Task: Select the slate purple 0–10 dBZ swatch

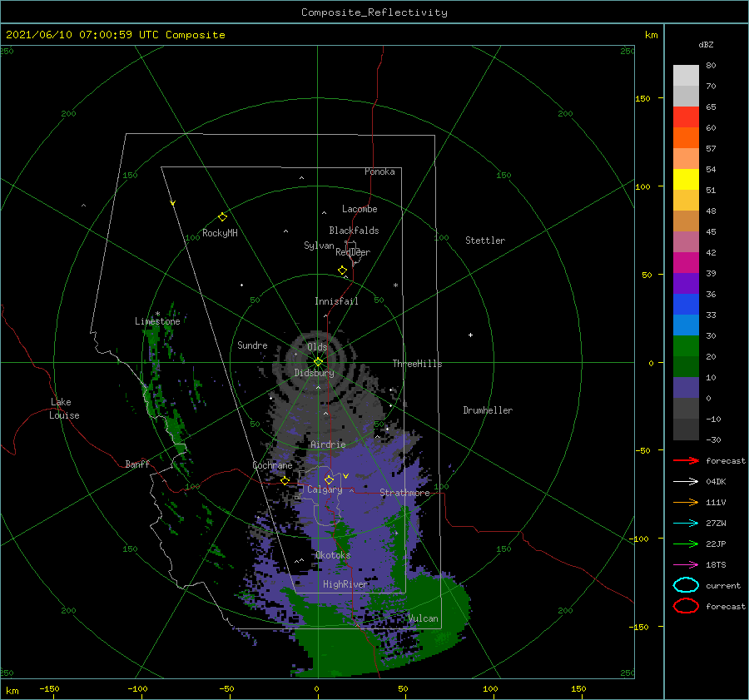Action: pyautogui.click(x=686, y=388)
